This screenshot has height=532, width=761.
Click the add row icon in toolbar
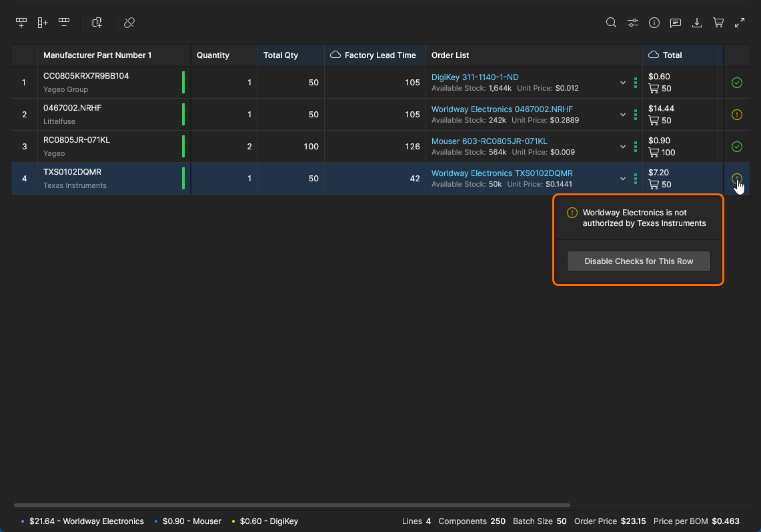click(21, 23)
